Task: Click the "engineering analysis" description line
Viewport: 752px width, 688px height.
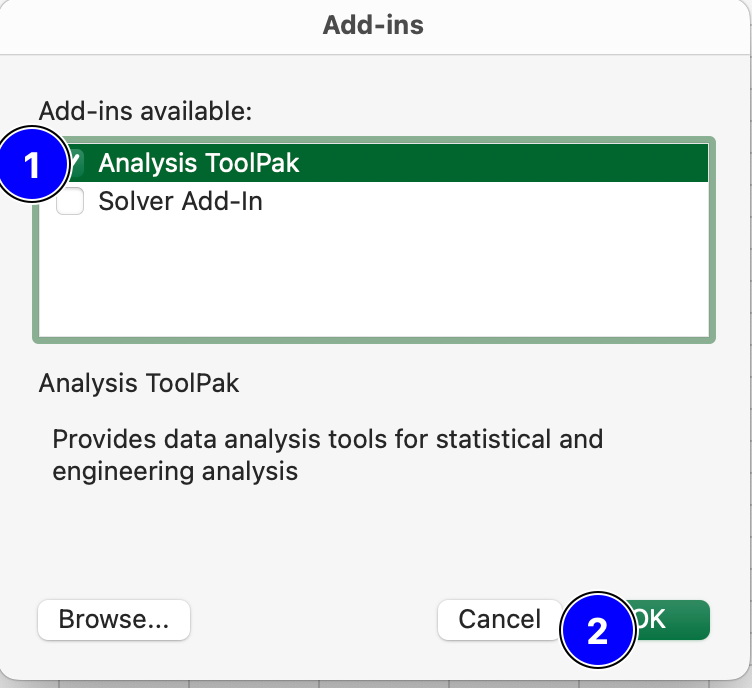Action: tap(175, 471)
